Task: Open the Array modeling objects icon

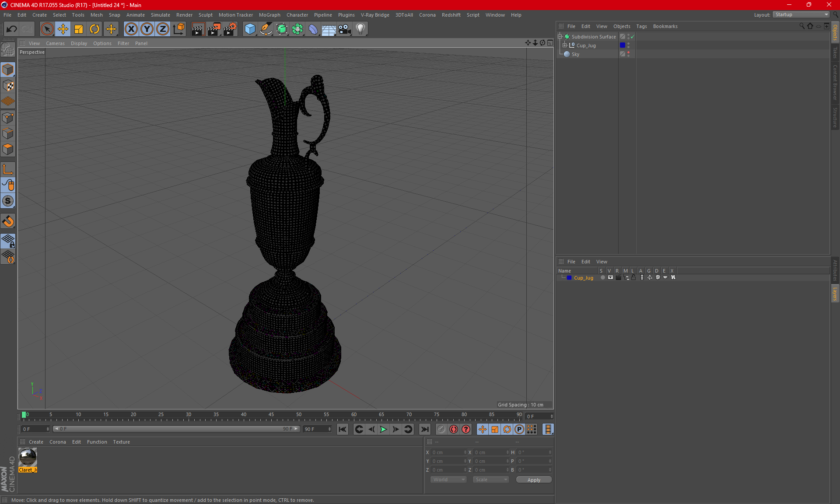Action: click(297, 29)
